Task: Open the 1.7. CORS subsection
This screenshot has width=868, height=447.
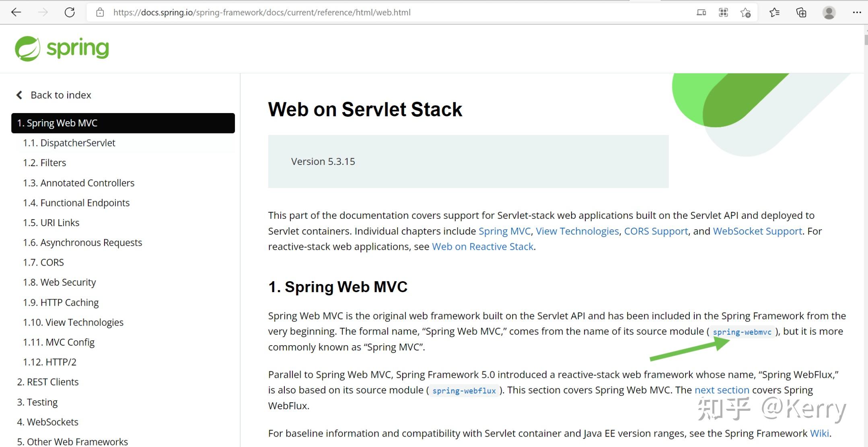Action: coord(43,262)
